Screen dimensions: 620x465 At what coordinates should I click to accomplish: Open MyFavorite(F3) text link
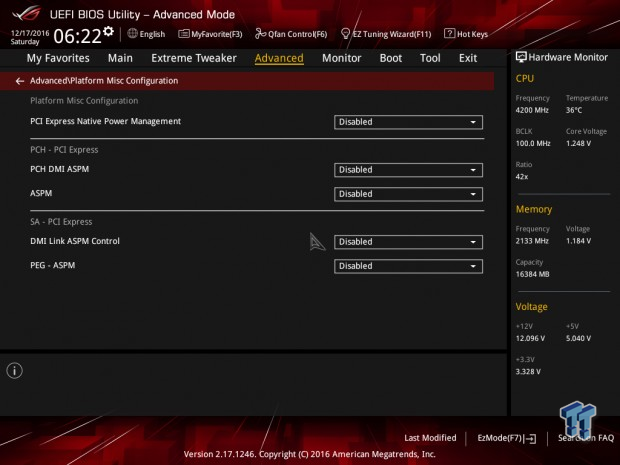tap(217, 34)
